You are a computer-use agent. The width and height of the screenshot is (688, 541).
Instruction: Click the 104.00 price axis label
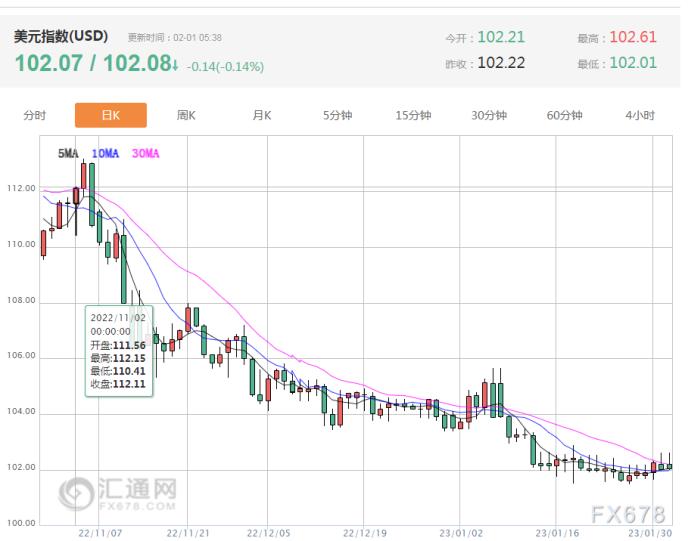coord(21,412)
